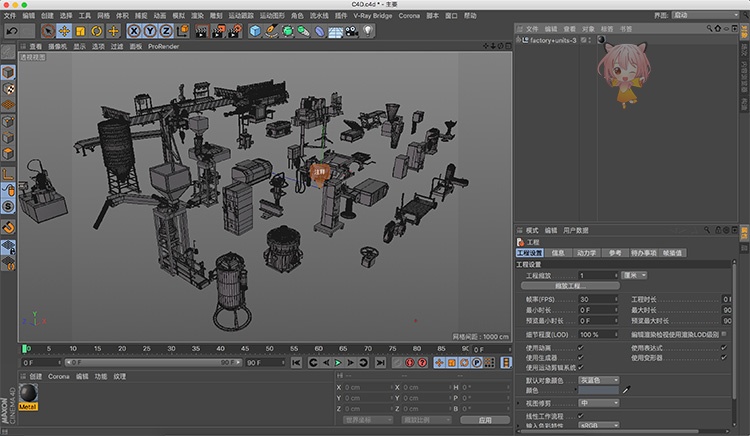Toggle 使用生成器 checkbox

tap(580, 358)
